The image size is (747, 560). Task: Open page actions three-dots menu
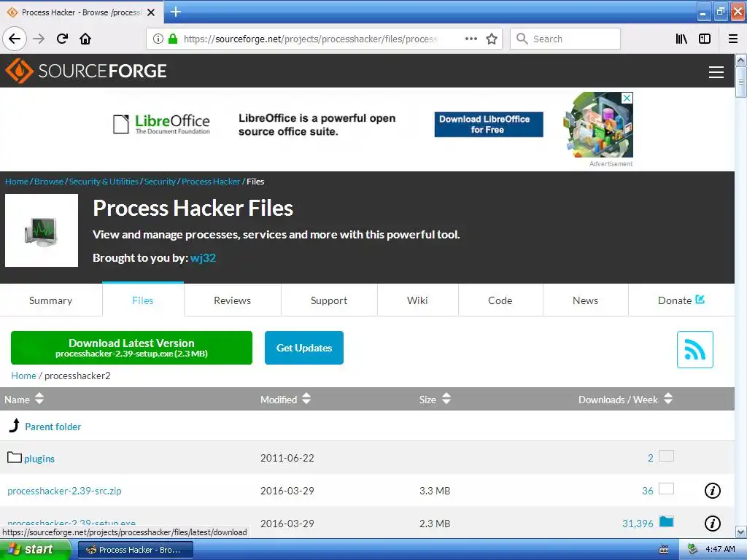point(471,39)
